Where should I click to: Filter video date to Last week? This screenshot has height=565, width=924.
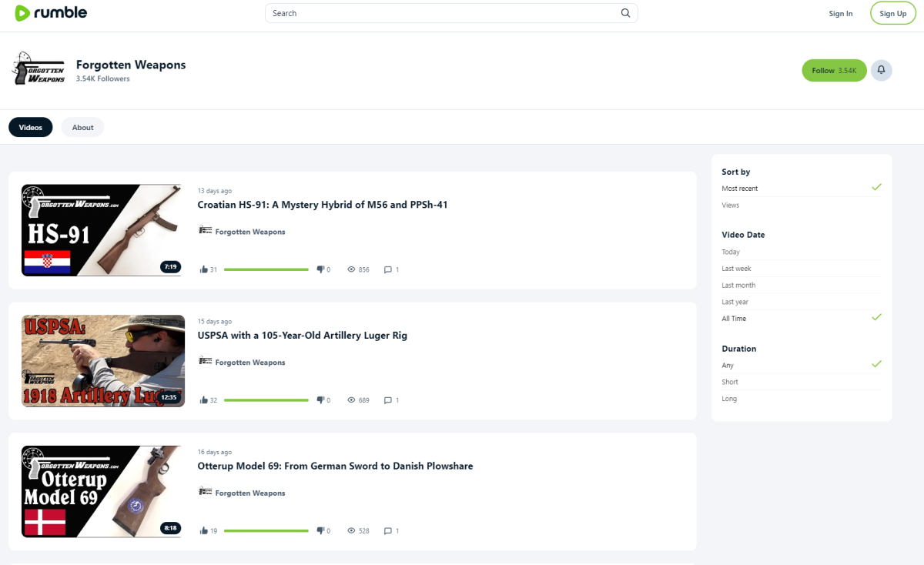(x=736, y=269)
